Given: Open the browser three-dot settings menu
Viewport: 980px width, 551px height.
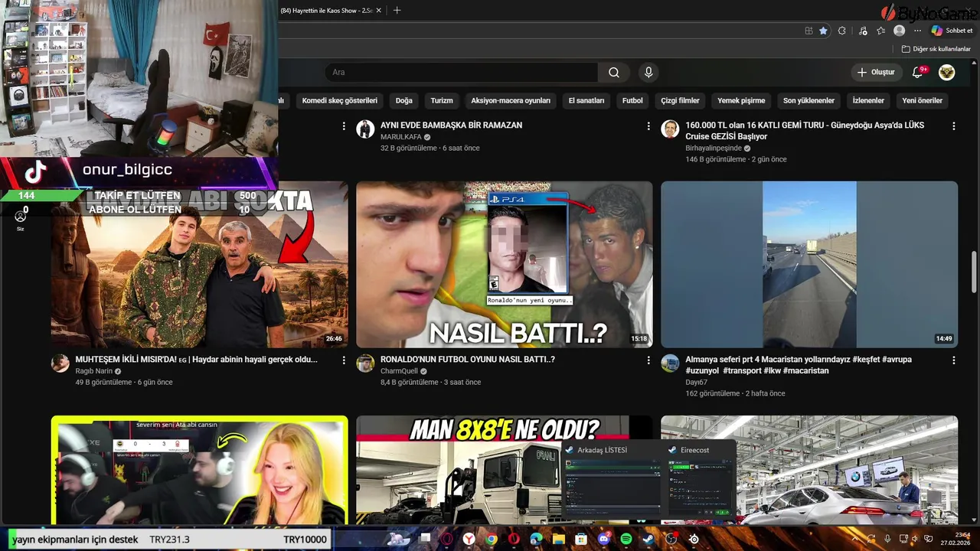Looking at the screenshot, I should tap(917, 31).
